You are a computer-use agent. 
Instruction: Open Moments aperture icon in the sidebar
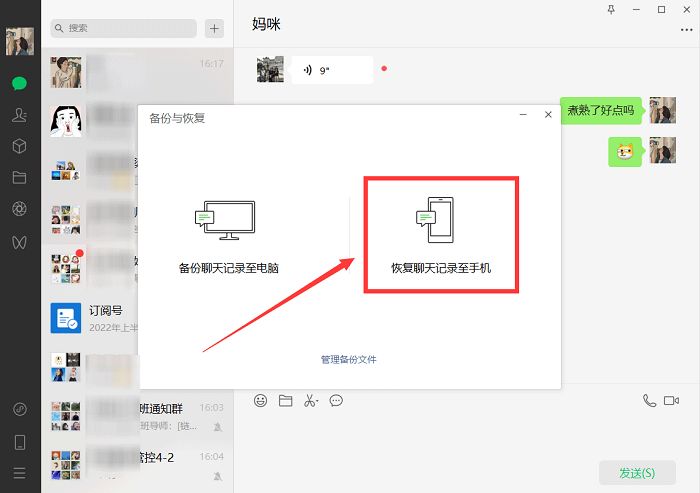tap(19, 209)
